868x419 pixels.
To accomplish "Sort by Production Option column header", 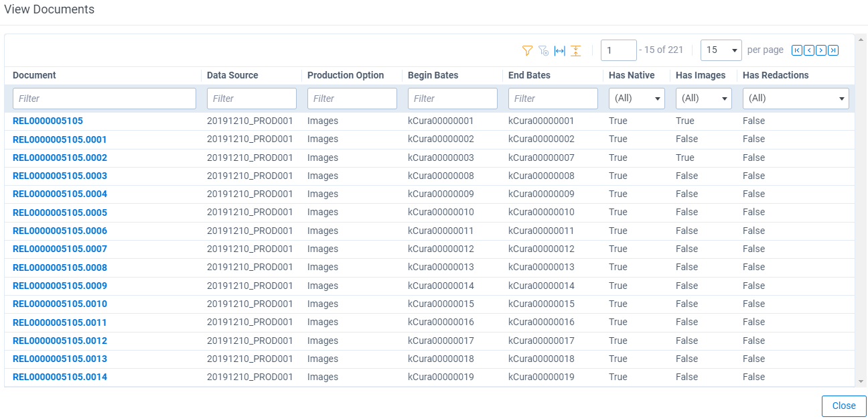I will click(x=346, y=76).
